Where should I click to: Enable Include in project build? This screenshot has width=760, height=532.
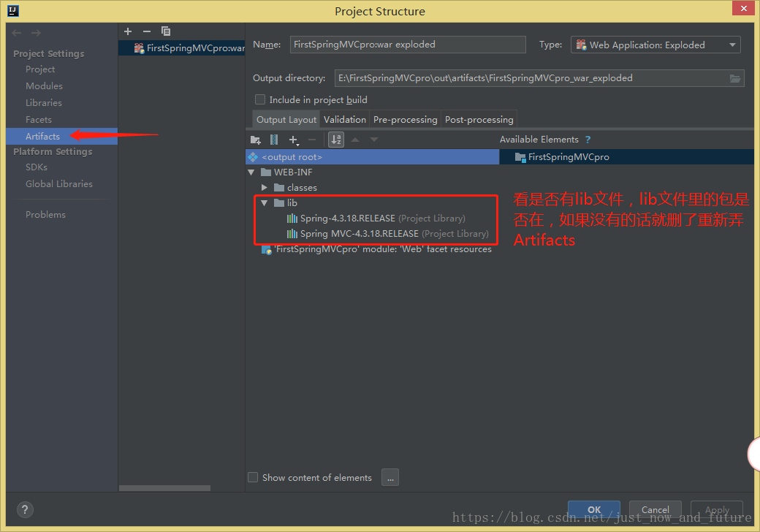point(260,100)
